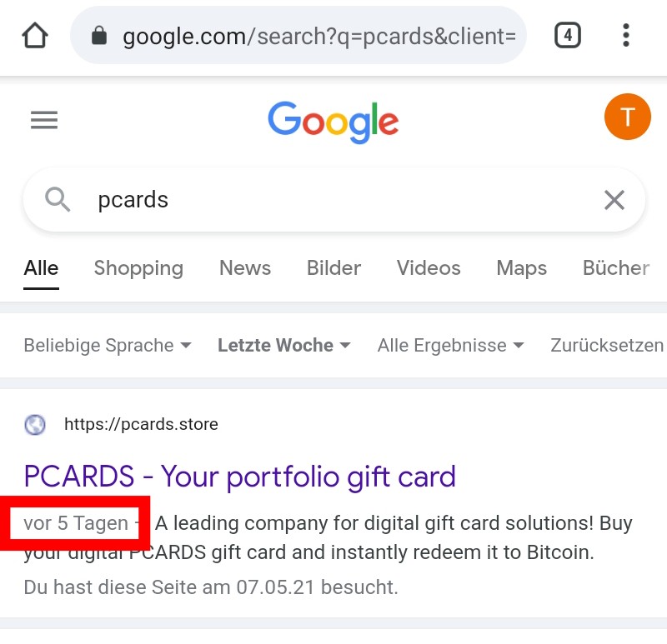Screen dimensions: 667x644
Task: Switch to the Bilder tab
Action: click(333, 268)
